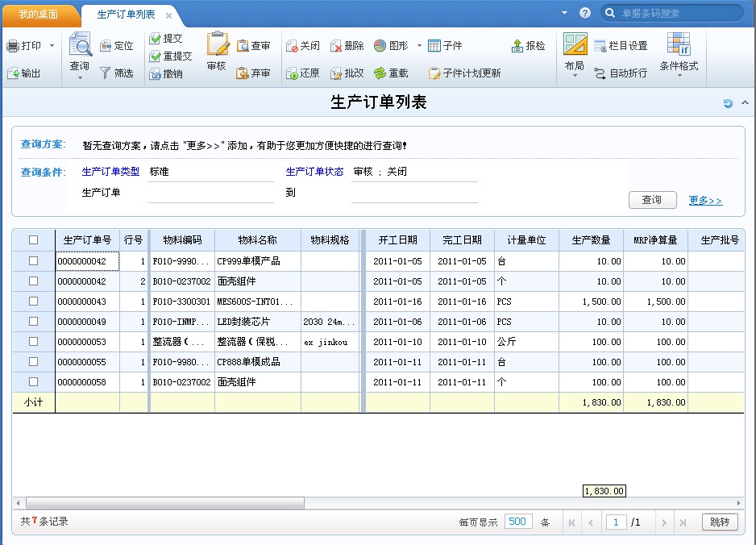Click the 子件 components icon

coord(434,46)
